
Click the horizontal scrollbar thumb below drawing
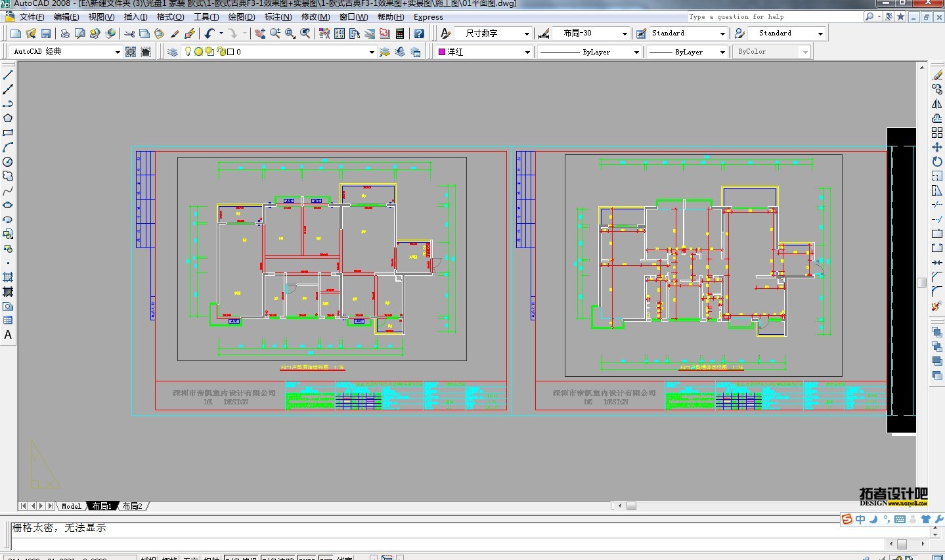(631, 506)
